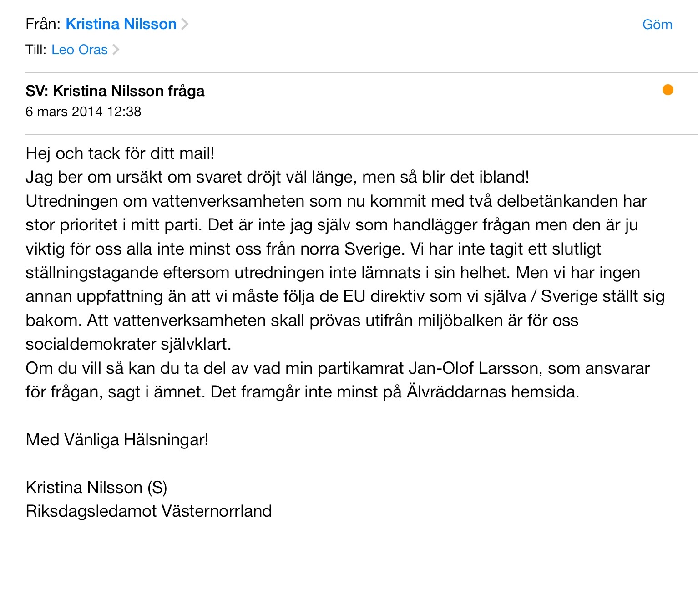Image resolution: width=698 pixels, height=616 pixels.
Task: Tap Göm to hide header details
Action: (x=657, y=25)
